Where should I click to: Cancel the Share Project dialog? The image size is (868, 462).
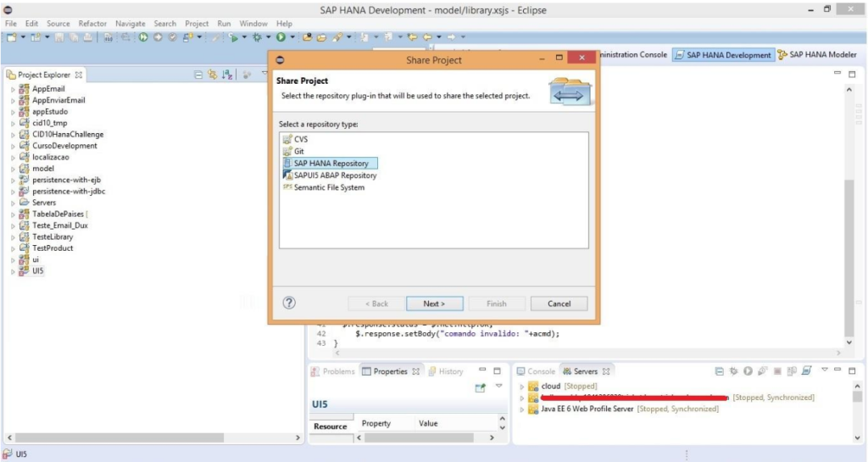(x=559, y=303)
